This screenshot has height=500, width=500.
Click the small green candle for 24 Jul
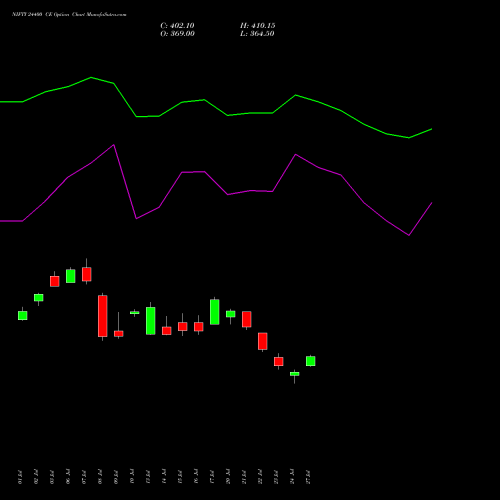coord(295,374)
